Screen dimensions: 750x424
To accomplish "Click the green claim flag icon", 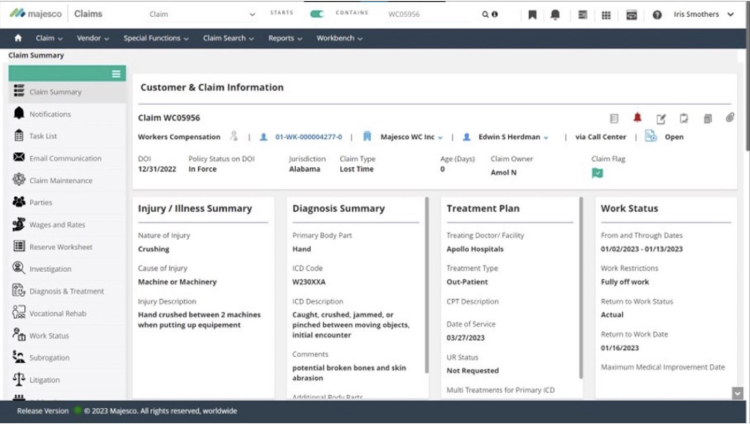I will [x=597, y=173].
